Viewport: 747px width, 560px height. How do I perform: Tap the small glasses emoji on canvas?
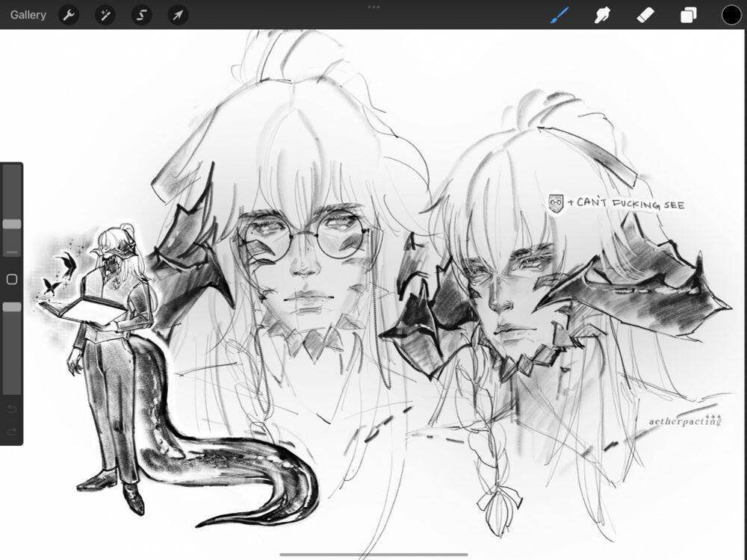(x=554, y=202)
